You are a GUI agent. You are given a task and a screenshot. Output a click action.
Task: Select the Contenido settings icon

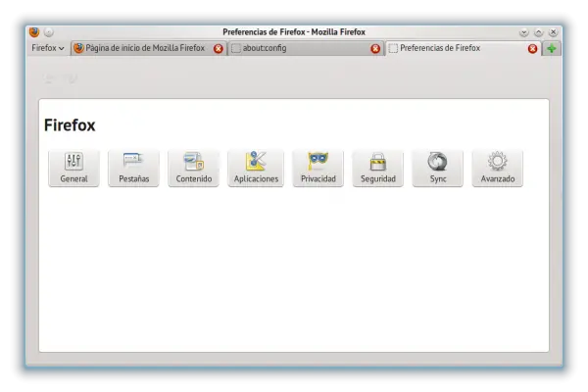[193, 168]
